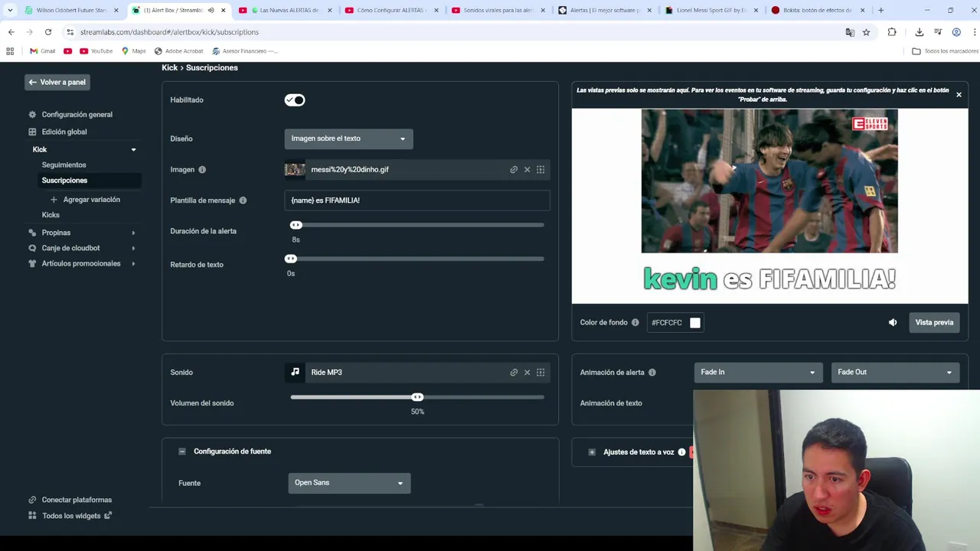Toggle the 'Habilitado' switch

[x=295, y=100]
